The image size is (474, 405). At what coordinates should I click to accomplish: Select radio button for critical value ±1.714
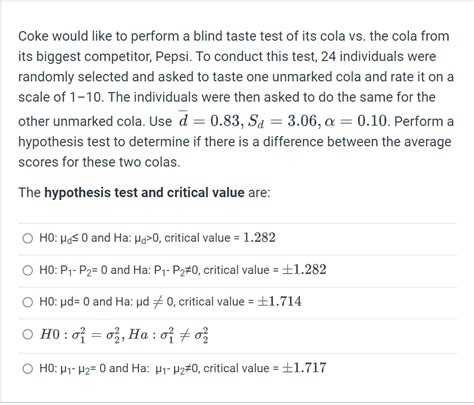coord(28,302)
